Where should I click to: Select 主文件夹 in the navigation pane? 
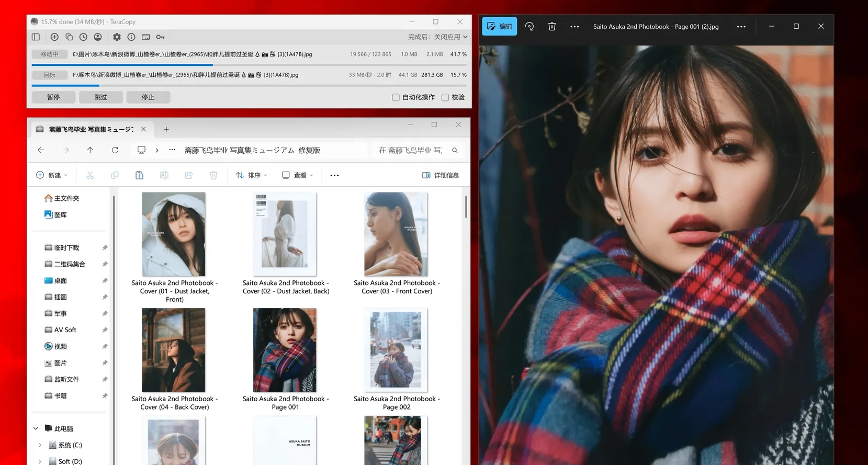pyautogui.click(x=62, y=198)
